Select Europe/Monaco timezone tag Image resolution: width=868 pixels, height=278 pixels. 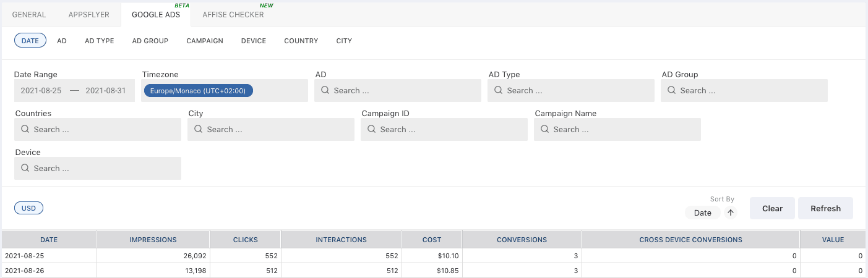[198, 91]
